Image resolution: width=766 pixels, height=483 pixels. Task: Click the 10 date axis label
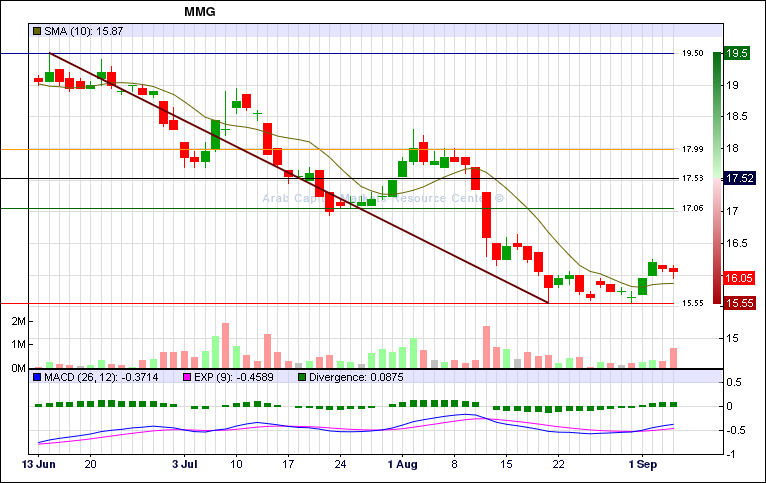coord(236,464)
